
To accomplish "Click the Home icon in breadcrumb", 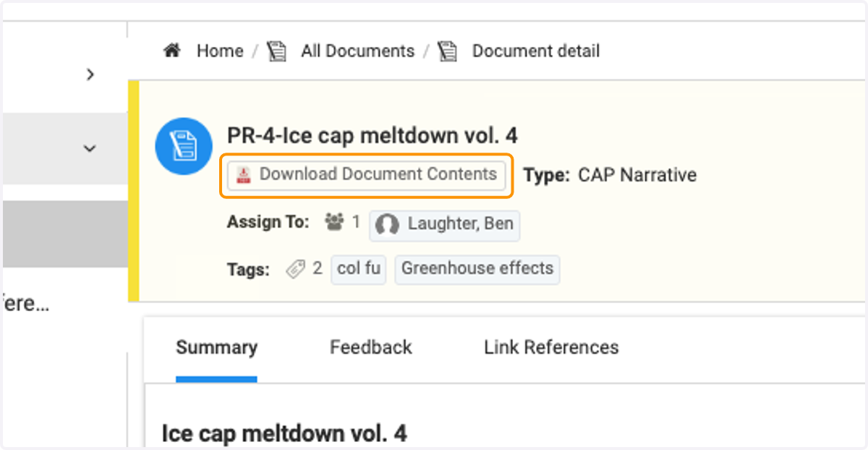I will pyautogui.click(x=172, y=51).
